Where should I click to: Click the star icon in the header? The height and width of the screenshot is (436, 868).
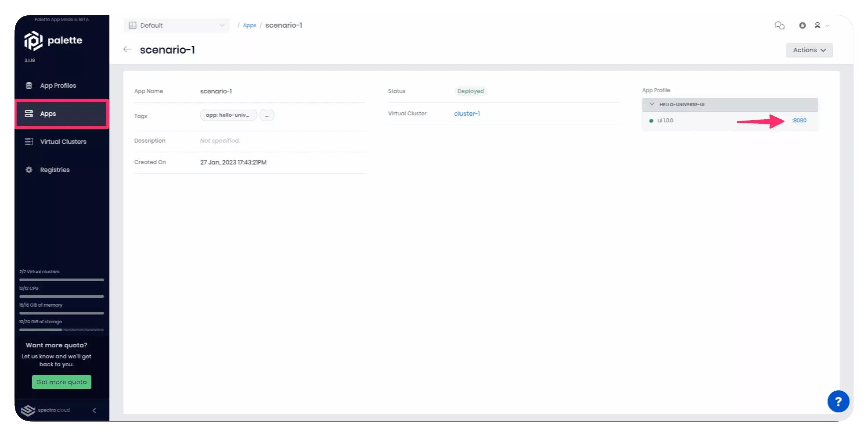click(802, 25)
